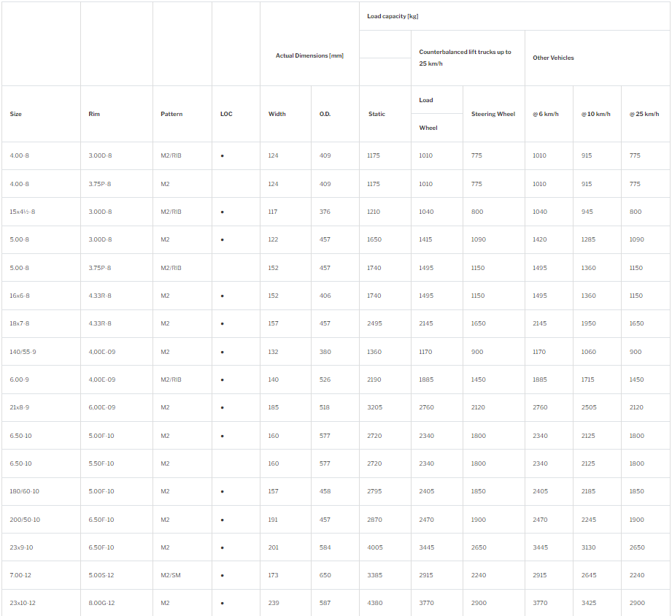Image resolution: width=672 pixels, height=616 pixels.
Task: Click the 140/55-9 size cell
Action: pos(23,352)
